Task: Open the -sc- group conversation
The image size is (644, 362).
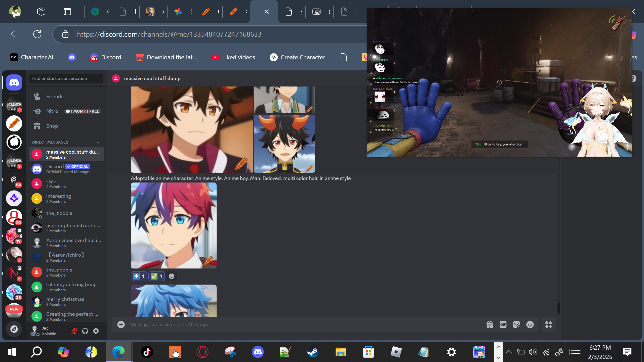Action: 66,184
